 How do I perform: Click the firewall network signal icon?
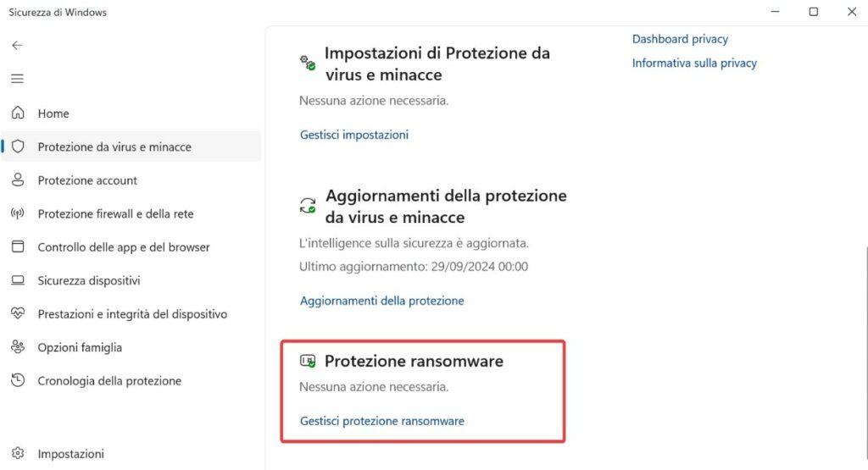coord(18,213)
